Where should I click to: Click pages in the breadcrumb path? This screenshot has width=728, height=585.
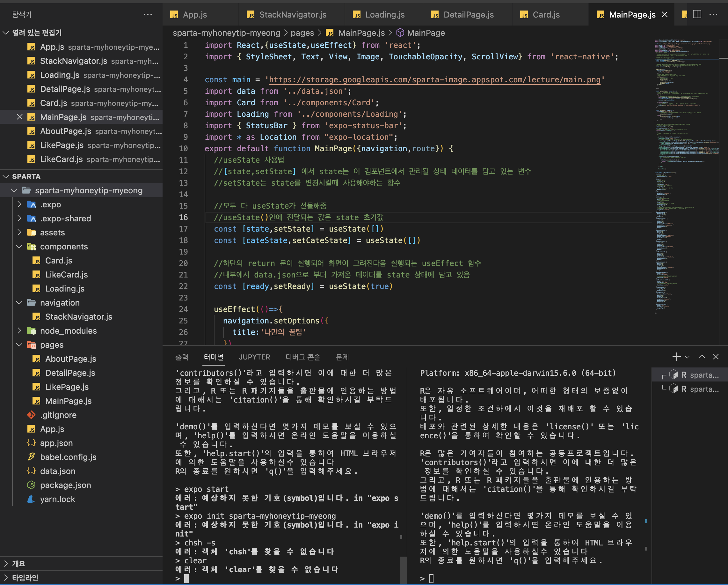click(x=302, y=33)
